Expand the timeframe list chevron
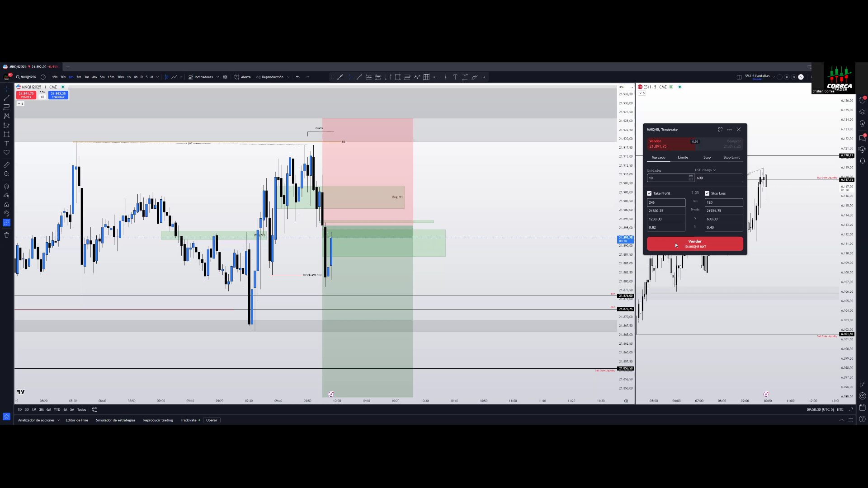The width and height of the screenshot is (868, 488). (x=157, y=77)
